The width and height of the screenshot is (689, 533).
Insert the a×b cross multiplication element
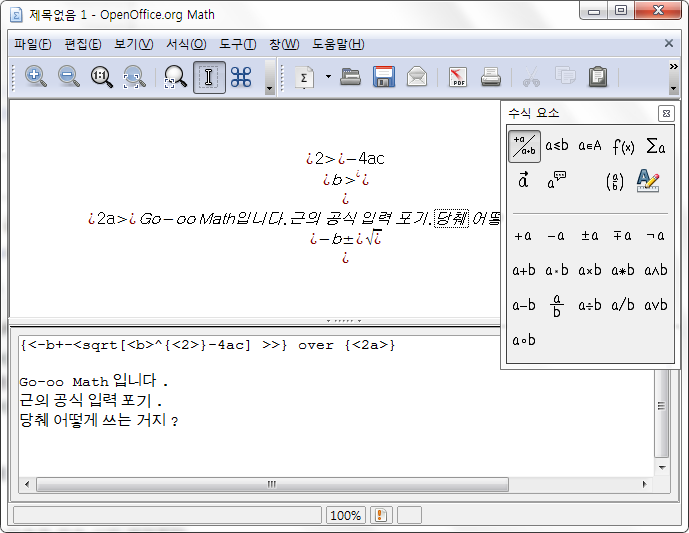point(590,270)
